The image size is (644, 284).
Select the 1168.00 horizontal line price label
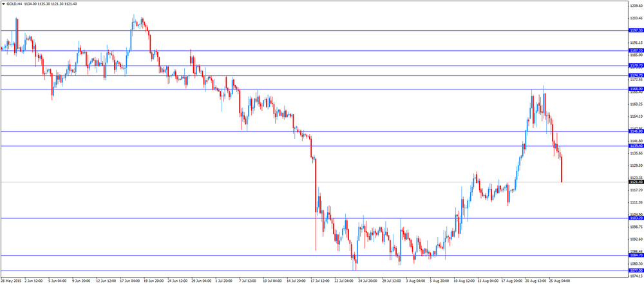click(636, 89)
